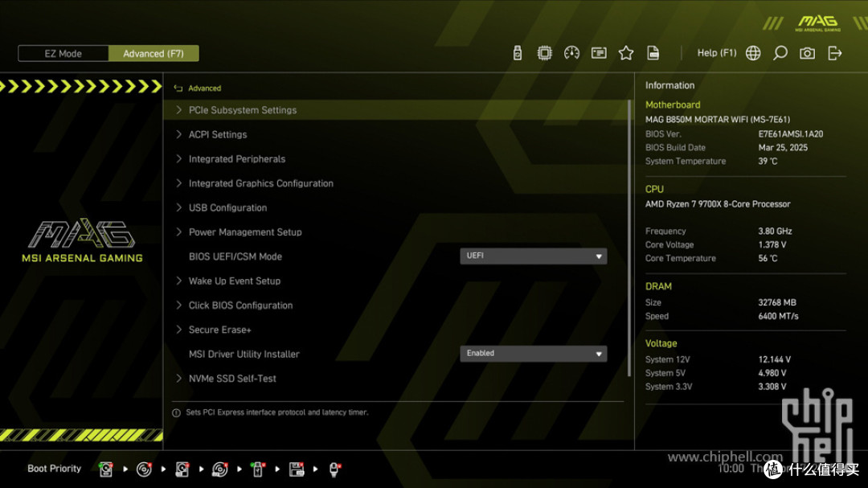Viewport: 868px width, 488px height.
Task: Click the card-shaped profile icon in toolbar
Action: coord(599,53)
